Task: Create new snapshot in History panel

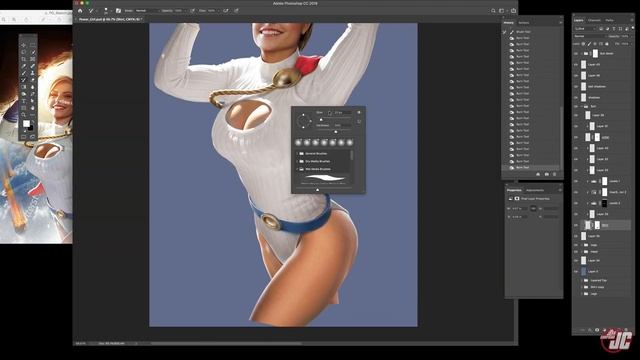Action: (x=547, y=174)
